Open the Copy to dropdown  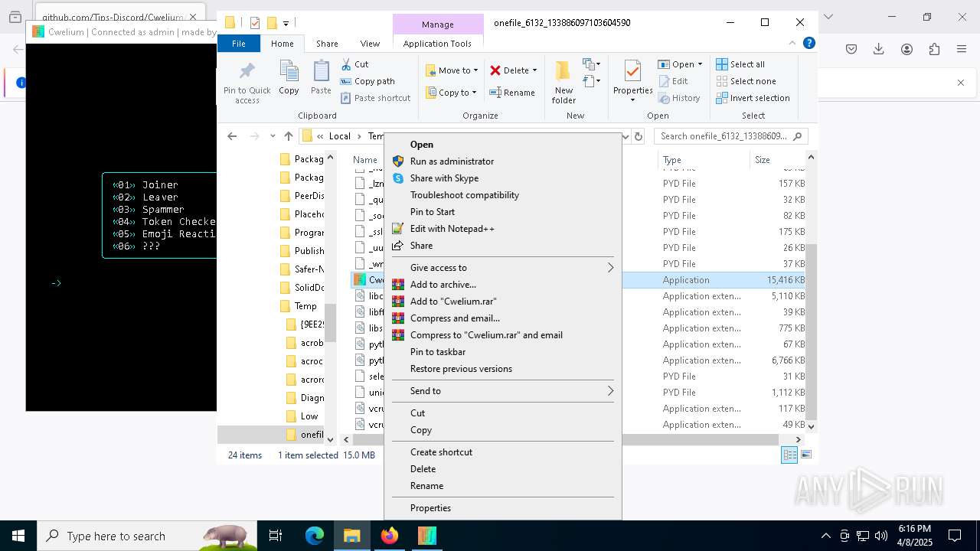[451, 93]
